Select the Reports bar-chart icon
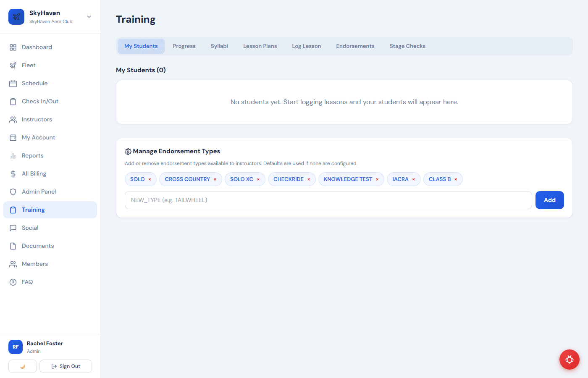The width and height of the screenshot is (588, 378). (13, 155)
